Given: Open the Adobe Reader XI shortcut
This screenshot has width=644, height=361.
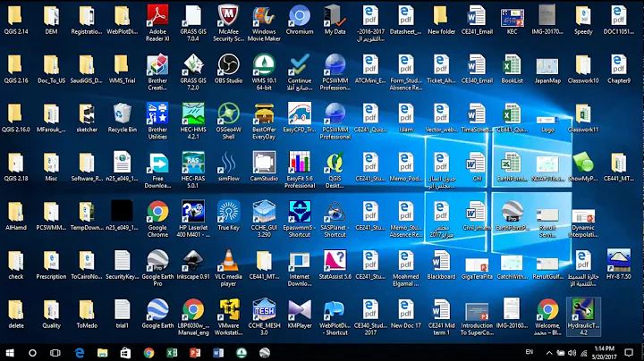Looking at the screenshot, I should (157, 23).
